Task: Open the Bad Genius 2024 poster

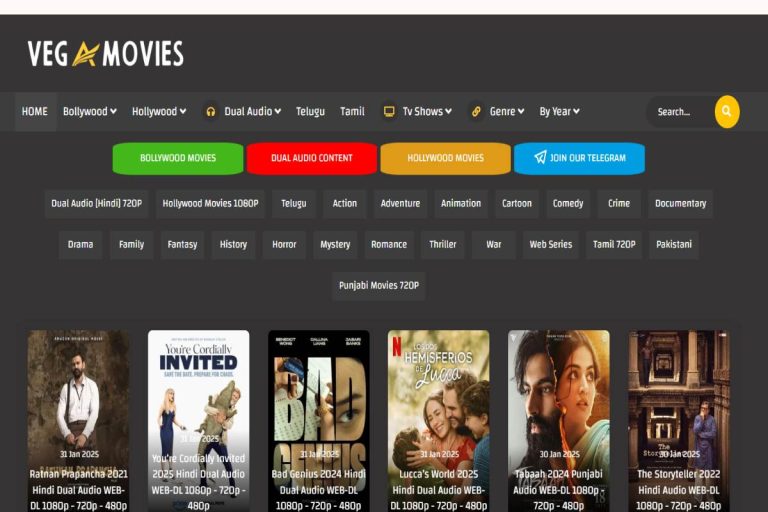Action: (319, 421)
